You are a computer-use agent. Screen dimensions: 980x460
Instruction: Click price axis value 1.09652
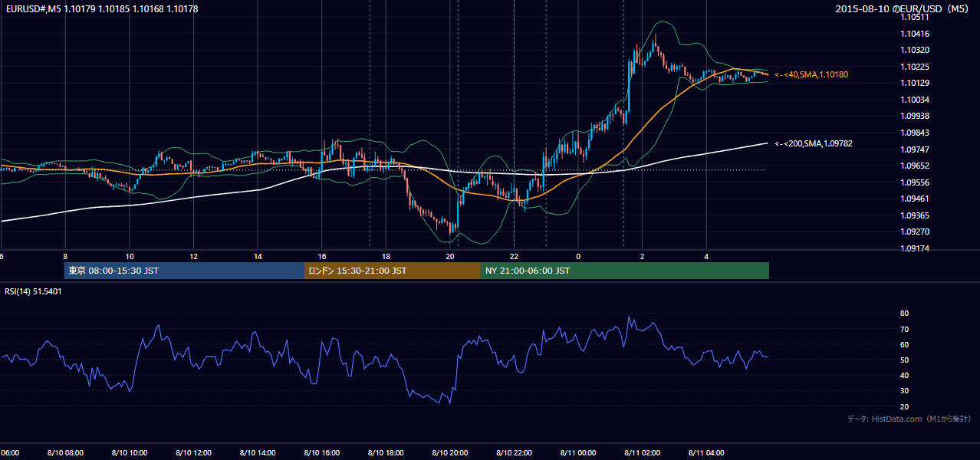[914, 166]
